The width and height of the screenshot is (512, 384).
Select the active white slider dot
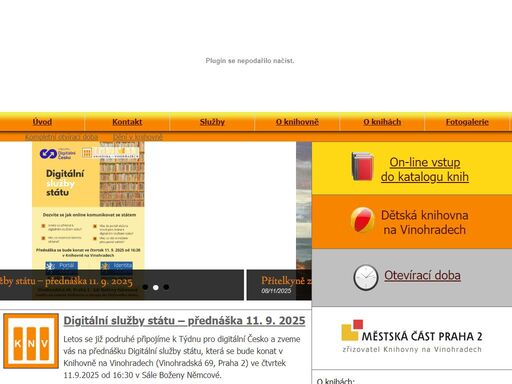tap(156, 287)
